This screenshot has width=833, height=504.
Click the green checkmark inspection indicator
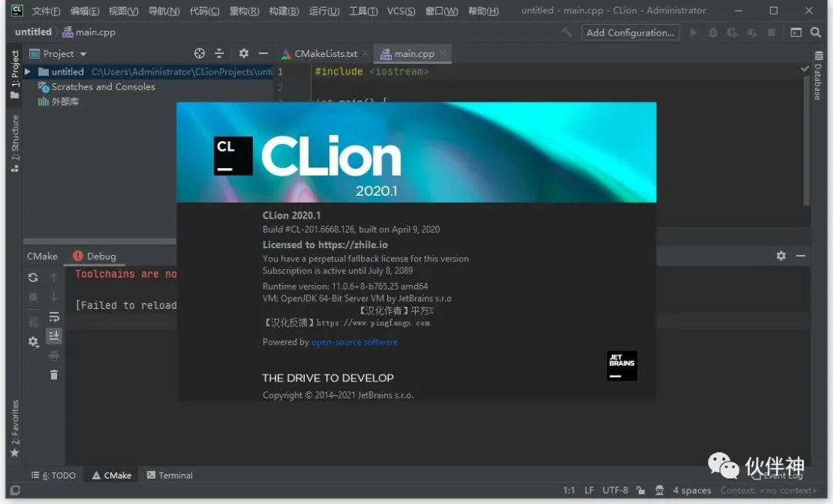click(x=804, y=69)
